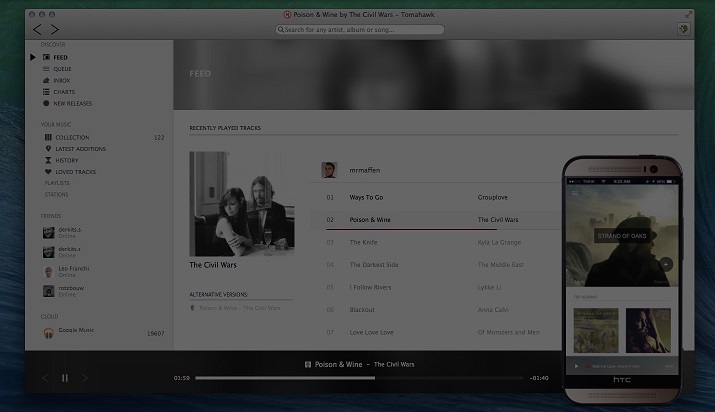715x412 pixels.
Task: Open the Feed page in sidebar
Action: click(60, 57)
